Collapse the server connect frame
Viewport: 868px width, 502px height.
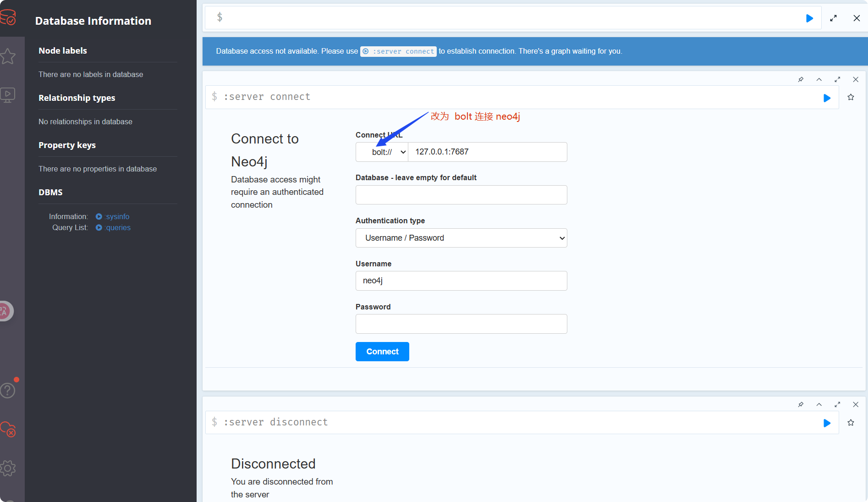(819, 79)
